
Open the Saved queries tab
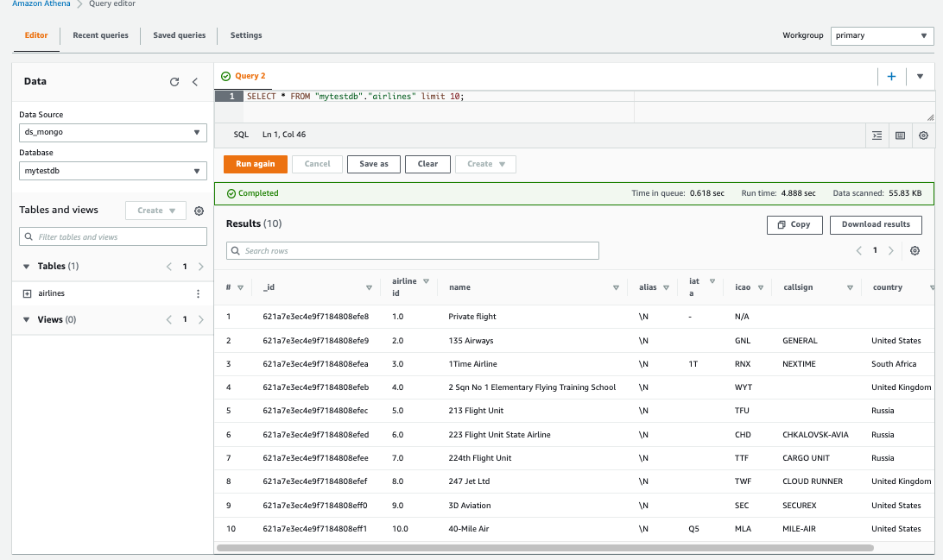coord(180,35)
